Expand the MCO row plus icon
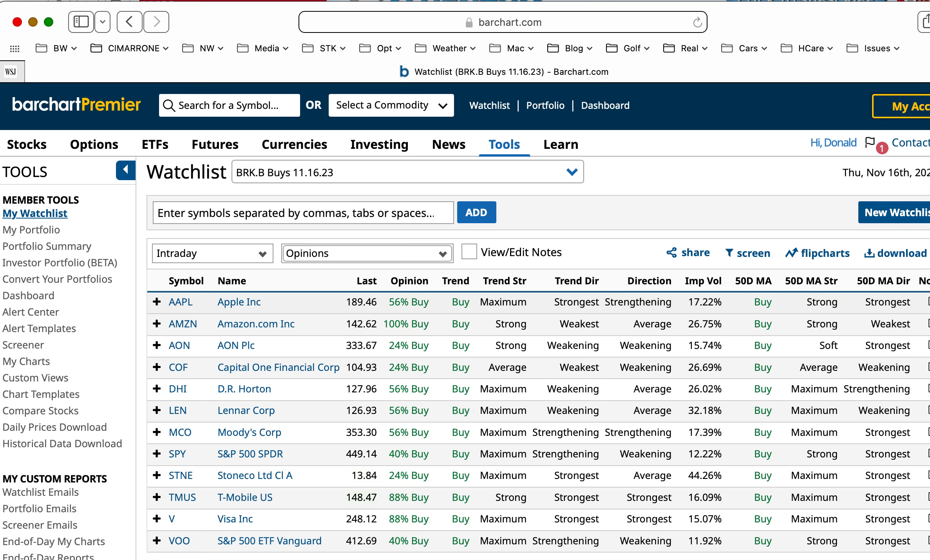This screenshot has width=930, height=560. (157, 432)
